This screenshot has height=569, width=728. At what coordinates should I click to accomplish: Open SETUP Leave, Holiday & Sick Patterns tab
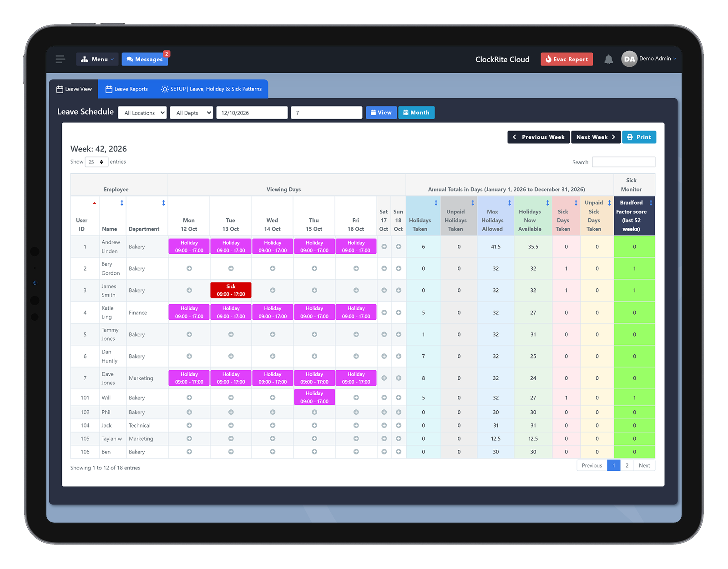pos(212,89)
